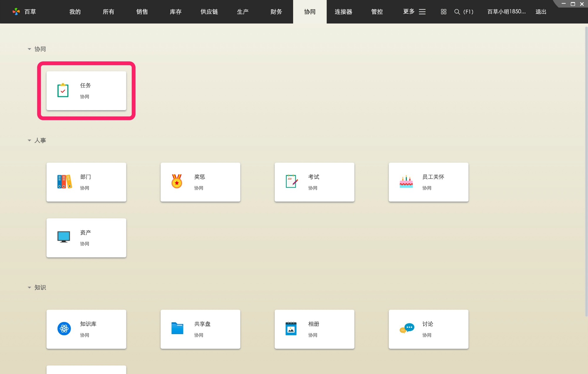
Task: Go to the 财务 tab
Action: (x=276, y=12)
